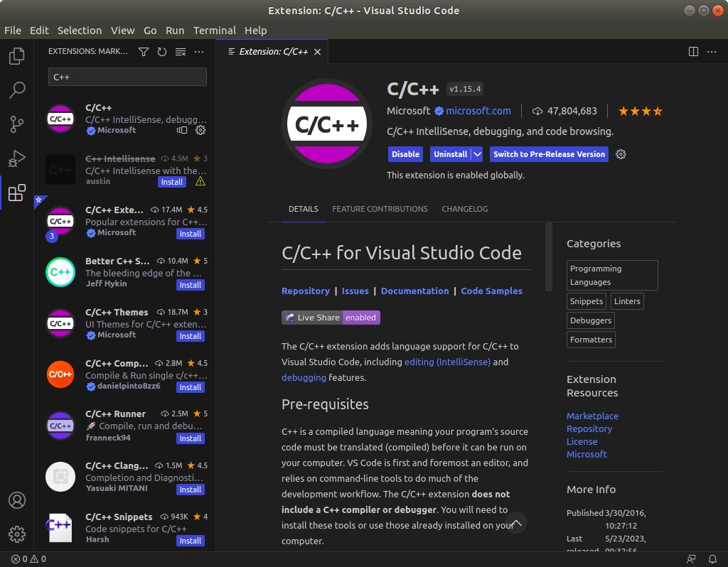The width and height of the screenshot is (728, 567).
Task: Open microsoft.com publisher link
Action: (478, 111)
